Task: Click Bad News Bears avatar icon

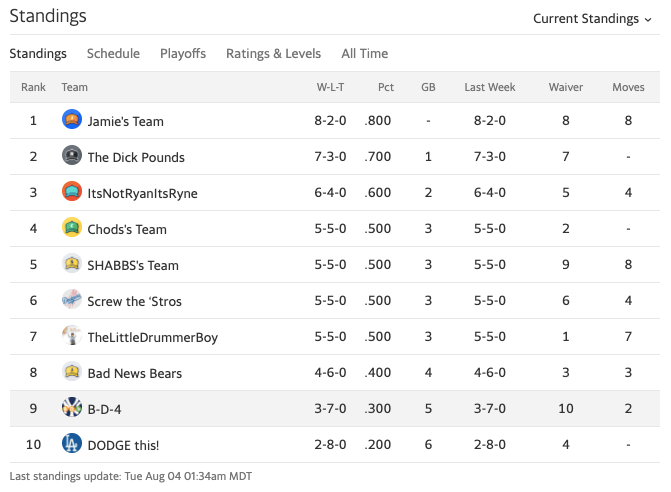Action: point(72,372)
